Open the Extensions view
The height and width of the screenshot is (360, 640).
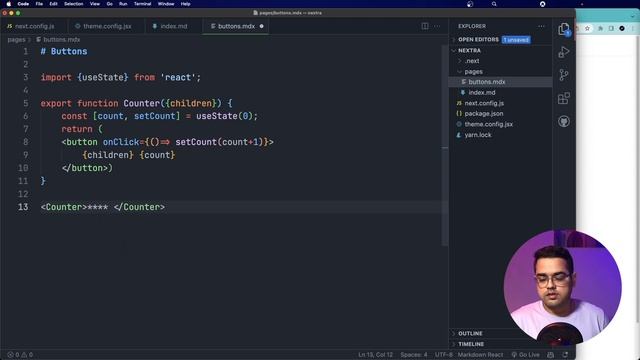pyautogui.click(x=564, y=98)
